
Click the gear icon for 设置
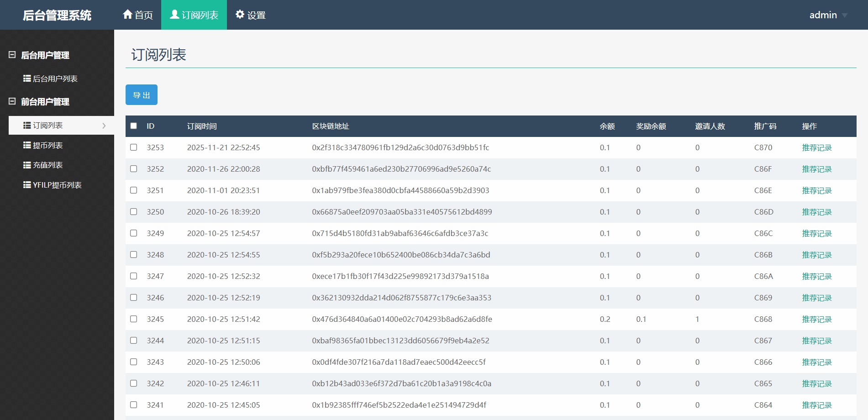pos(240,15)
